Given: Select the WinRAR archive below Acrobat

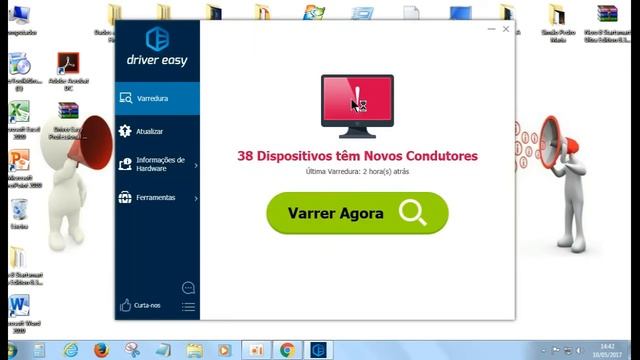Looking at the screenshot, I should (68, 121).
